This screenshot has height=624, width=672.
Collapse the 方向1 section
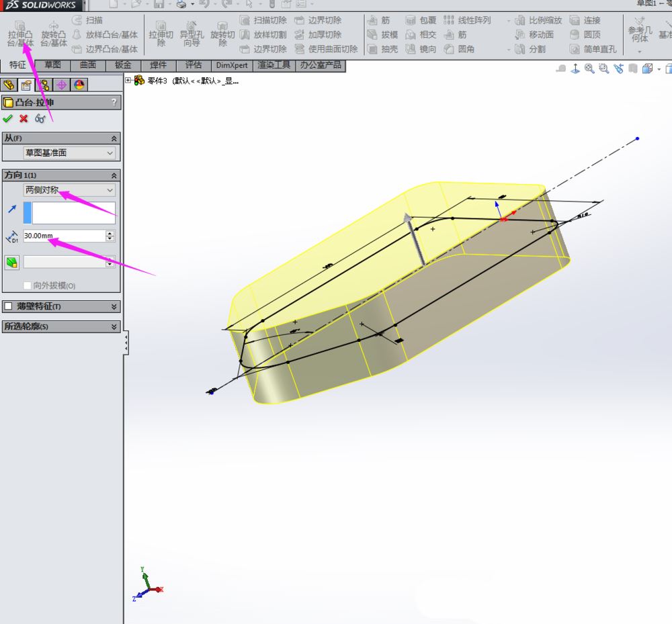coord(114,175)
